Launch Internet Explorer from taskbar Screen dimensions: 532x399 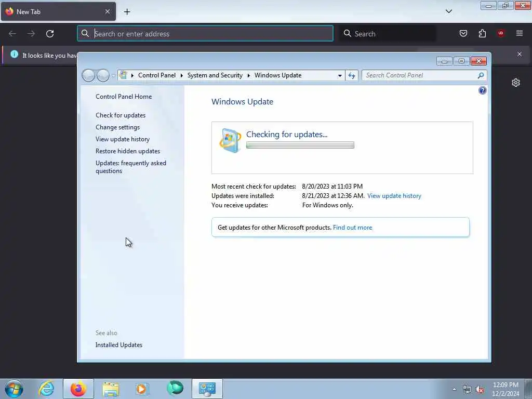click(46, 389)
